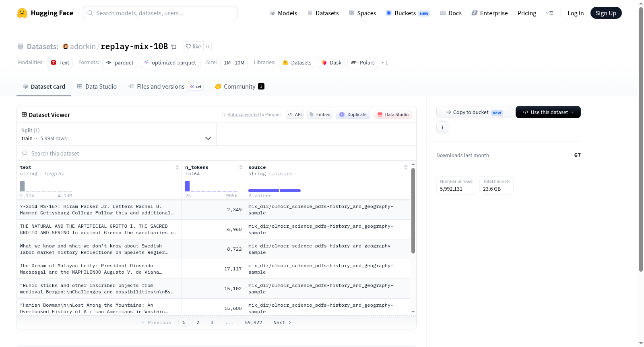Select the parquet format tag
644x347 pixels.
pyautogui.click(x=120, y=62)
